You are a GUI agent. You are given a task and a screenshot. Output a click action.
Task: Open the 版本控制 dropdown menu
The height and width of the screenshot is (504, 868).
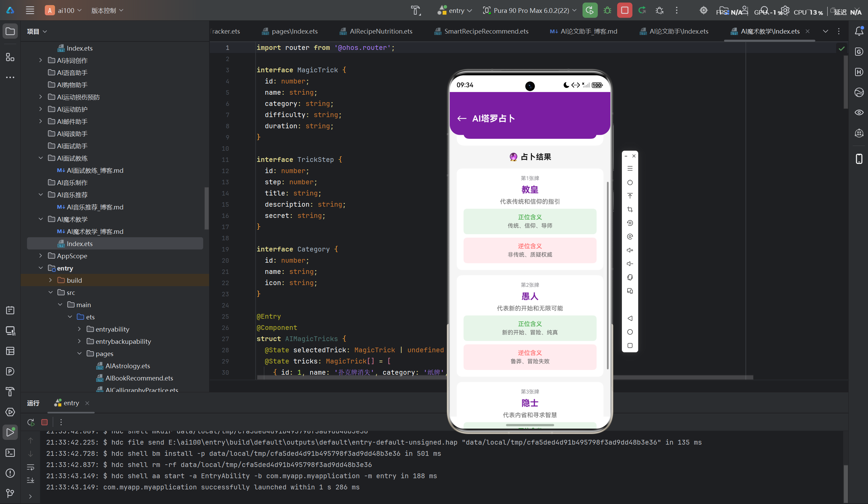tap(107, 10)
